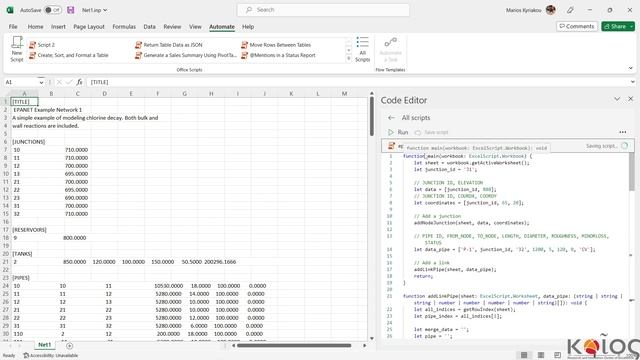Screen dimensions: 640x360
Task: Open Marios Kyriakou account picture
Action: pyautogui.click(x=551, y=10)
